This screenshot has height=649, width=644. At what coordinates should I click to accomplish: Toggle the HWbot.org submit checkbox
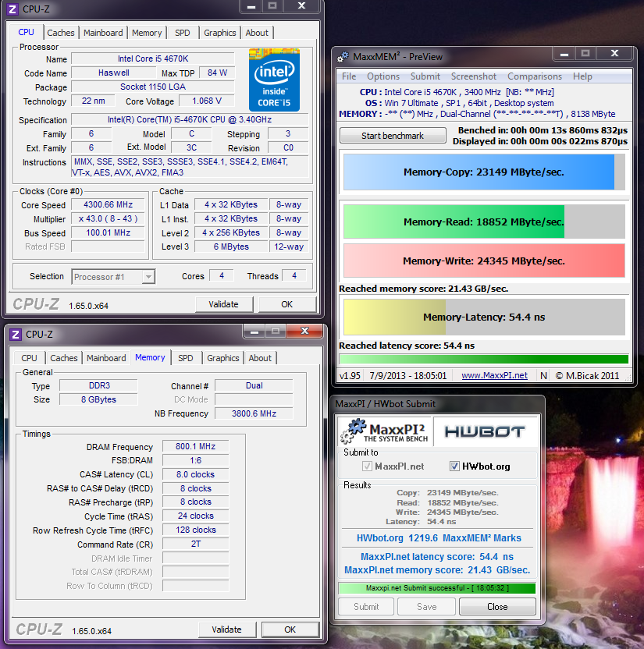tap(454, 466)
